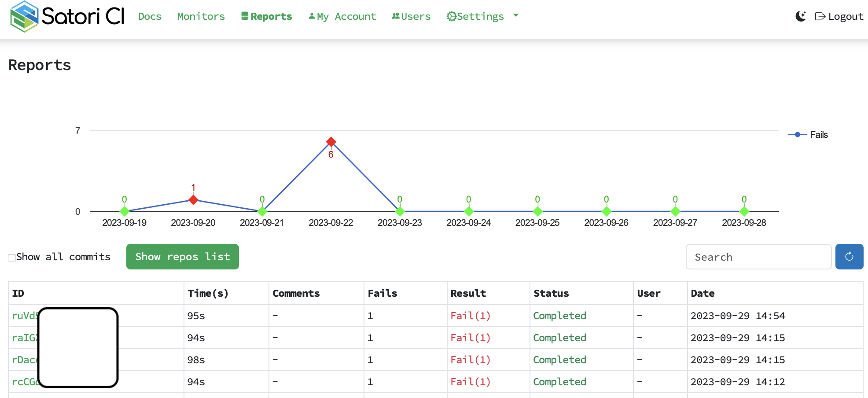Select the 2023-09-28 chart data point

[x=744, y=211]
